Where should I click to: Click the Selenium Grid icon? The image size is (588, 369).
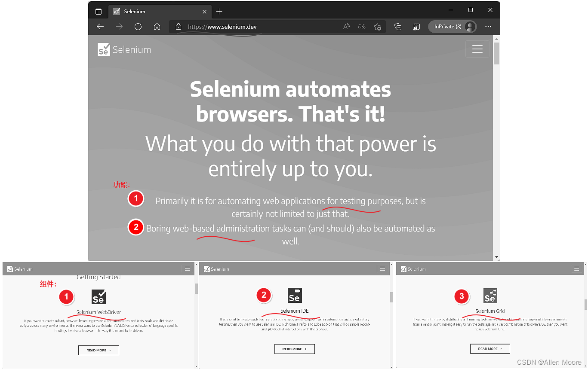(490, 295)
